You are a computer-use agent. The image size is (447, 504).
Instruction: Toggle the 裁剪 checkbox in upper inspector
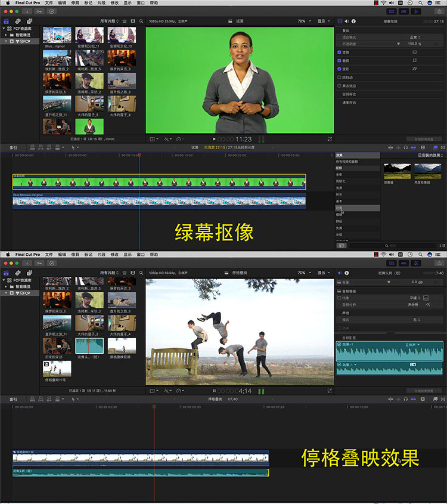[340, 60]
